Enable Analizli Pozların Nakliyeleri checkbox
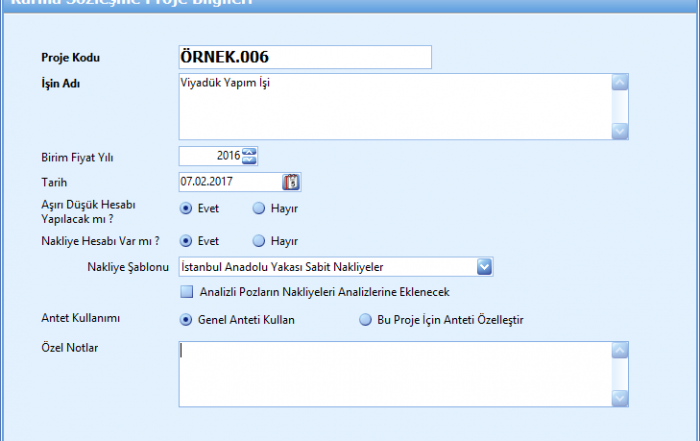This screenshot has width=700, height=441. (x=186, y=292)
